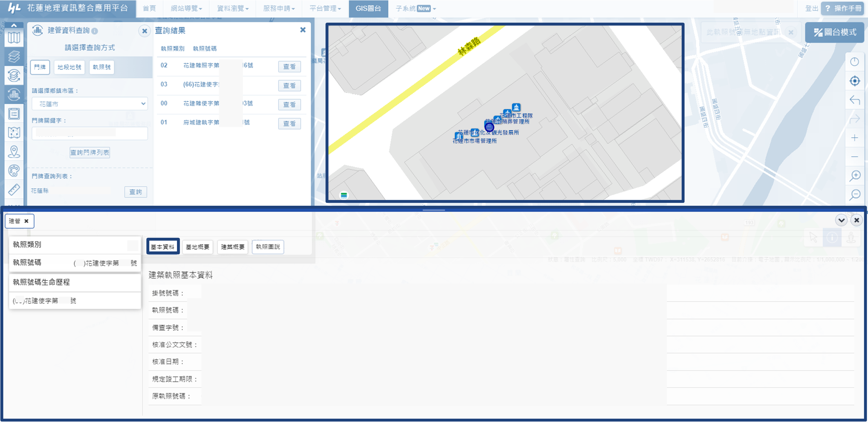Click the ruler measurement tool icon
The height and width of the screenshot is (423, 868).
(14, 190)
